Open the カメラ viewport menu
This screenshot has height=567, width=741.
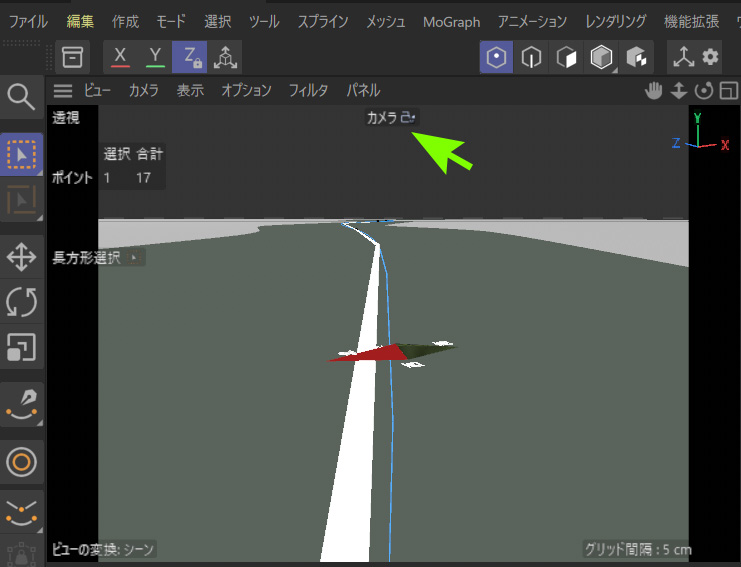pyautogui.click(x=143, y=91)
